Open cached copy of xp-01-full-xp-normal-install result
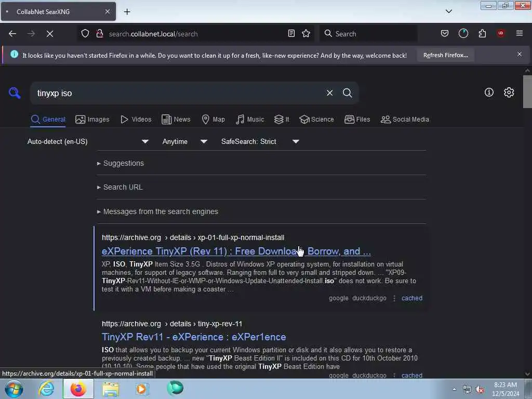This screenshot has width=532, height=399. (412, 298)
